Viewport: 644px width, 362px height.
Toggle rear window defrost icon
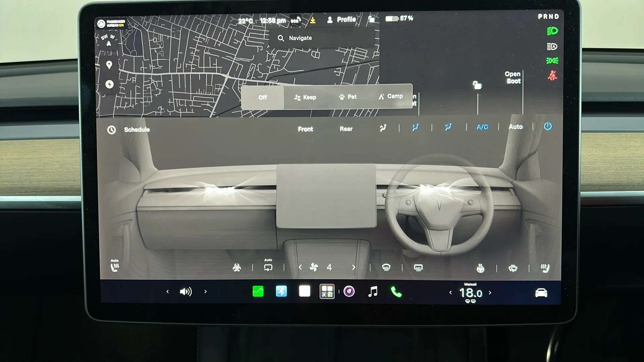coord(418,268)
